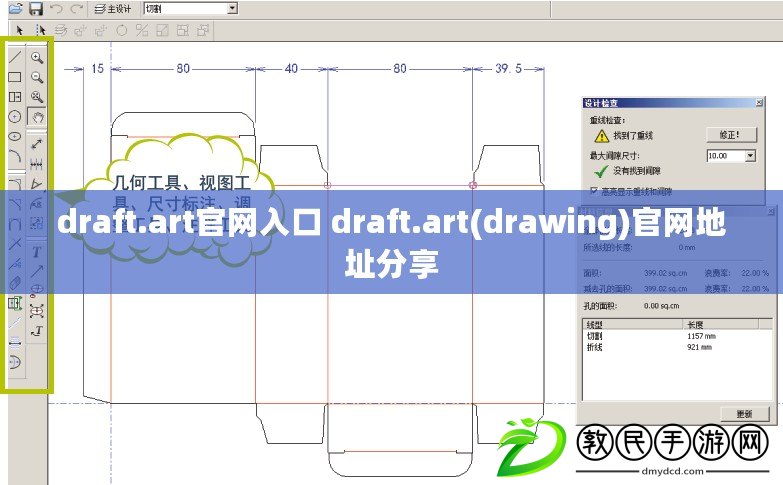Select the green-bracket rectangle tool
This screenshot has width=783, height=485.
coord(15,303)
